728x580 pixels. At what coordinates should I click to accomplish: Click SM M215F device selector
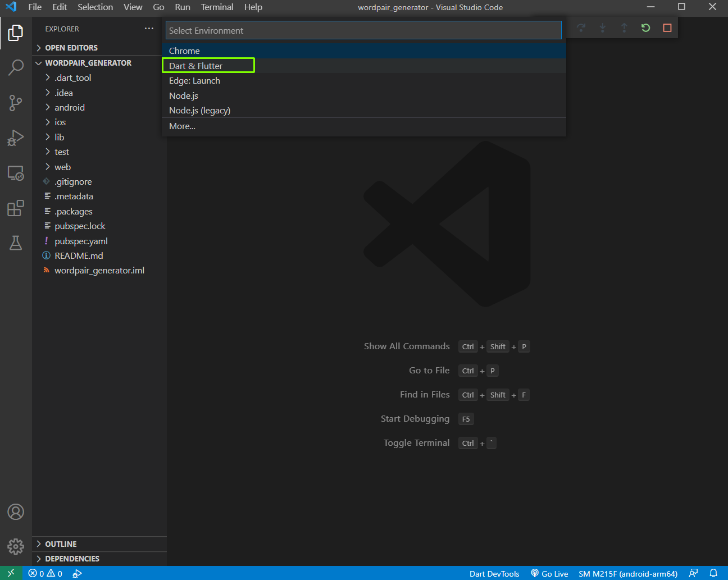tap(628, 573)
